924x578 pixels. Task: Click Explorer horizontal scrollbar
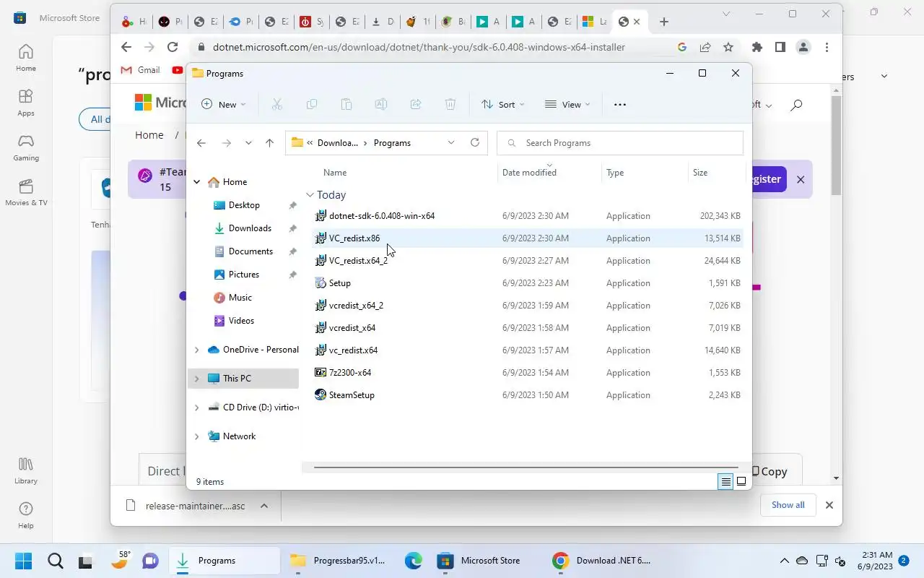(526, 467)
